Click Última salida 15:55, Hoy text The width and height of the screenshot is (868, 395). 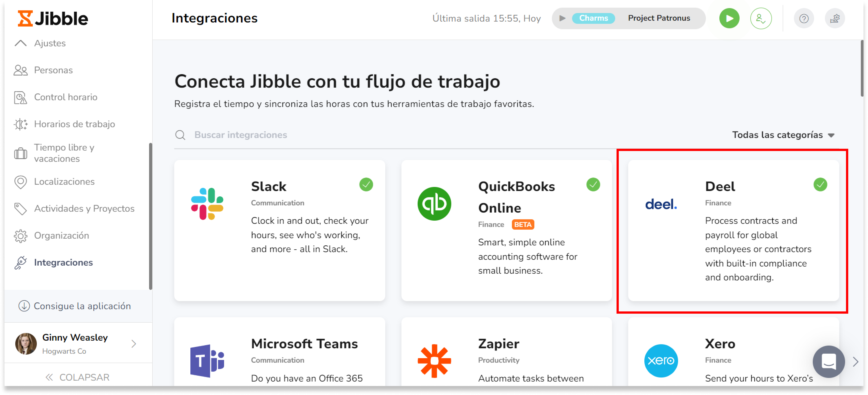[x=487, y=18]
